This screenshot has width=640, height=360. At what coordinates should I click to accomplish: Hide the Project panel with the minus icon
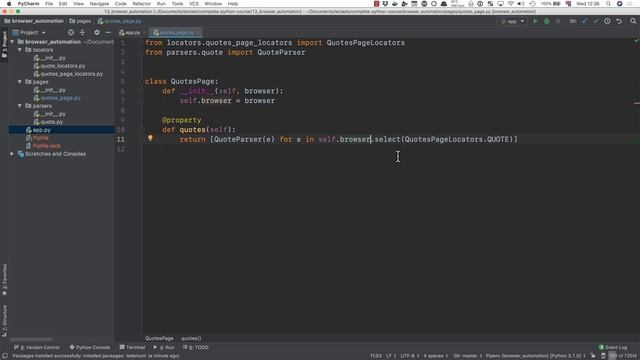coord(108,32)
